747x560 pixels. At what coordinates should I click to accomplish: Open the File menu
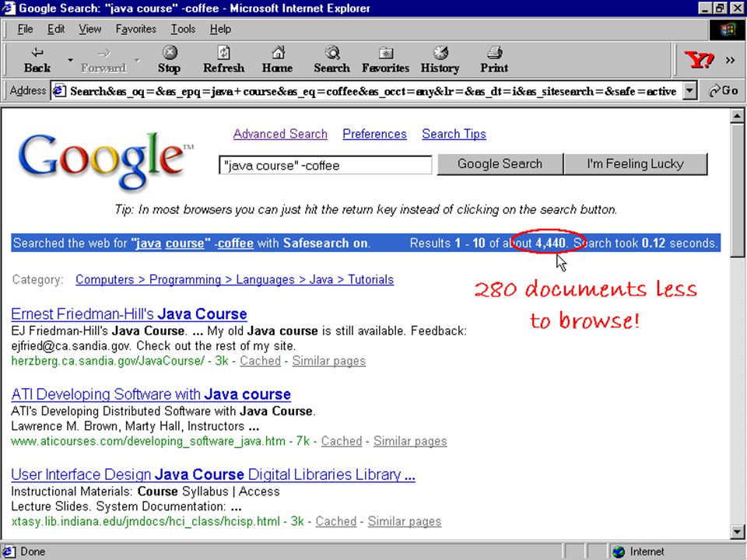(x=25, y=29)
